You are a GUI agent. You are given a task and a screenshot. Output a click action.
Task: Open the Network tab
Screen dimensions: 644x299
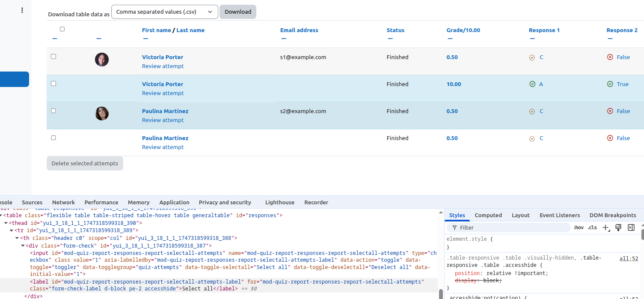click(63, 203)
